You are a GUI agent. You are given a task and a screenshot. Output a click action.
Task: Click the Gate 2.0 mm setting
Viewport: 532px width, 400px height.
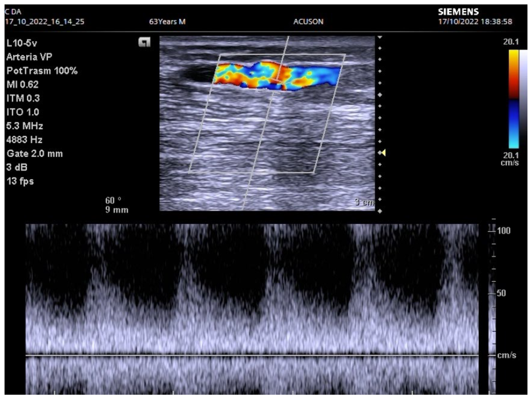coord(35,154)
